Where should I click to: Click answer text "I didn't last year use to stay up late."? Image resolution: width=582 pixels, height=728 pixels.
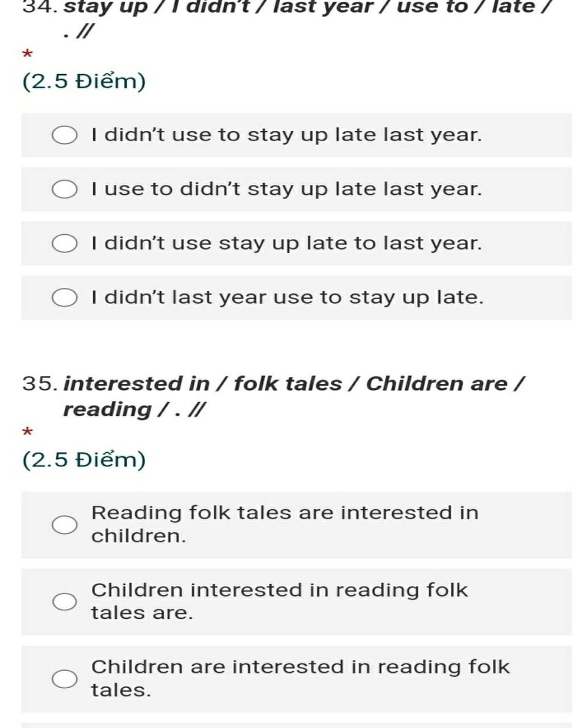point(288,297)
